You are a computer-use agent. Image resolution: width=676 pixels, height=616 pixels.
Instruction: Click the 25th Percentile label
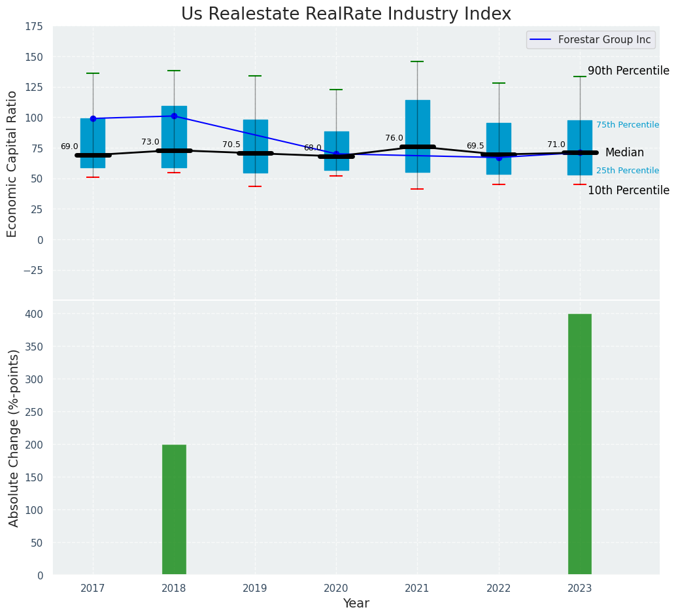pyautogui.click(x=628, y=171)
